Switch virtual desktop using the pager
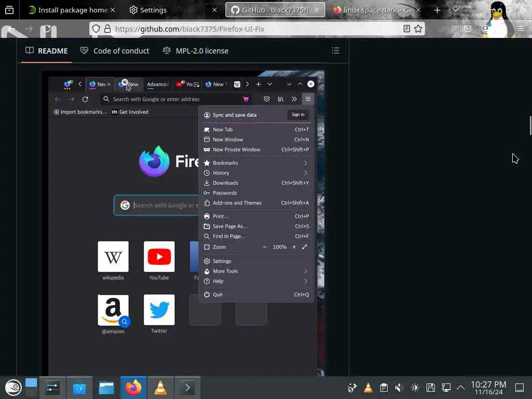Image resolution: width=532 pixels, height=399 pixels. coord(31,388)
